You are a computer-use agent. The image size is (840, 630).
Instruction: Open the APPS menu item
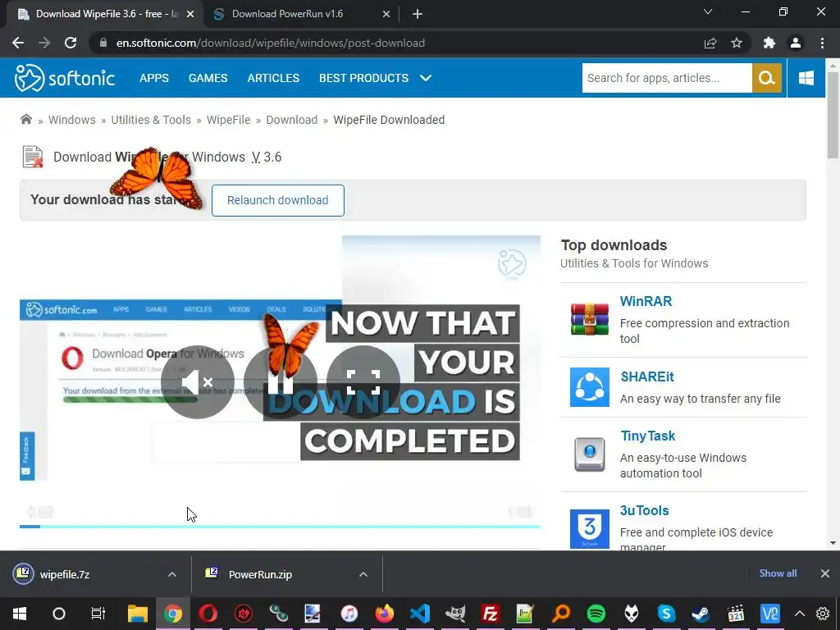coord(153,78)
